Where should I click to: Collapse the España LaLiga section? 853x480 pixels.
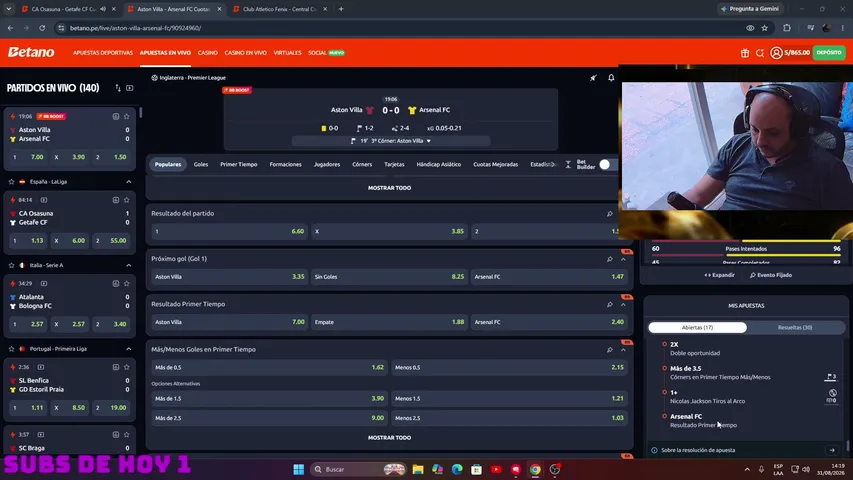point(129,182)
